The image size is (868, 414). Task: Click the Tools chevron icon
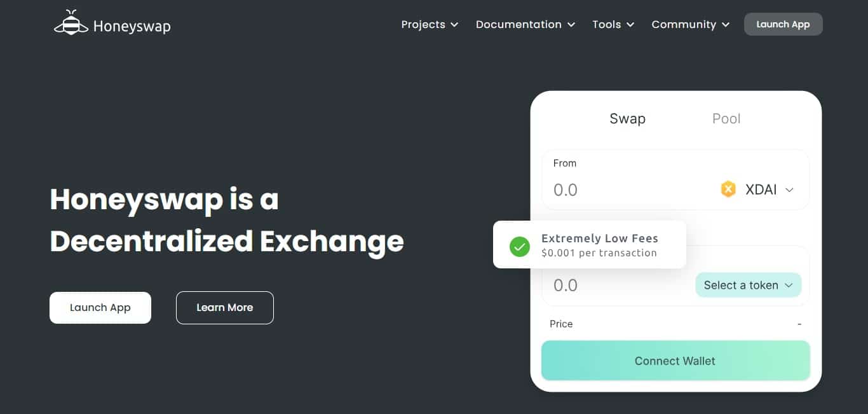630,25
